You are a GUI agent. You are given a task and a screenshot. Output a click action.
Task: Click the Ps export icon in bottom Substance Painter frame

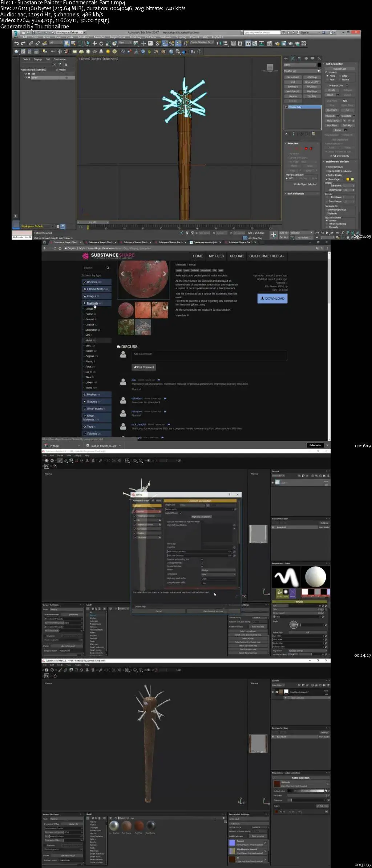tap(46, 676)
